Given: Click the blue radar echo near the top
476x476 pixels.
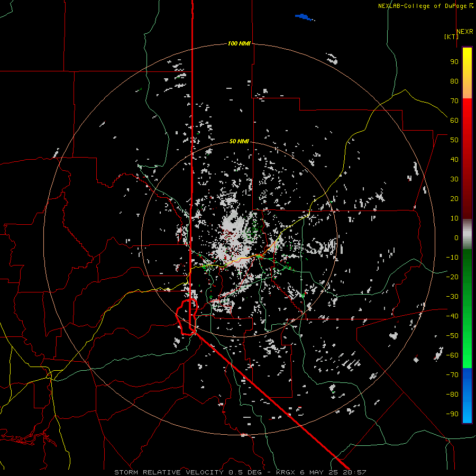Looking at the screenshot, I should pos(304,17).
